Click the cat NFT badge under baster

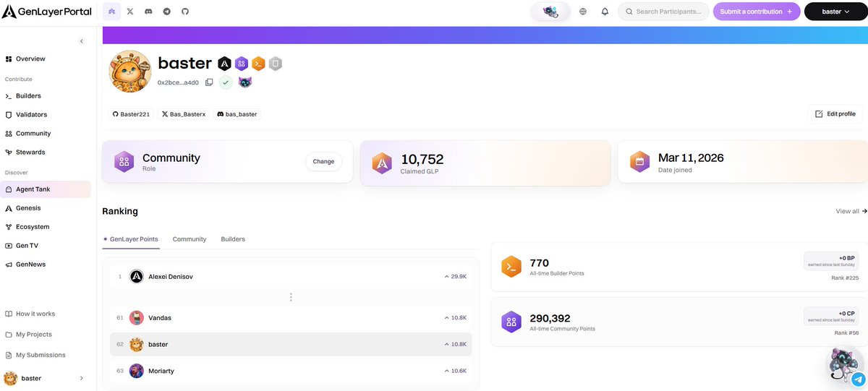245,82
